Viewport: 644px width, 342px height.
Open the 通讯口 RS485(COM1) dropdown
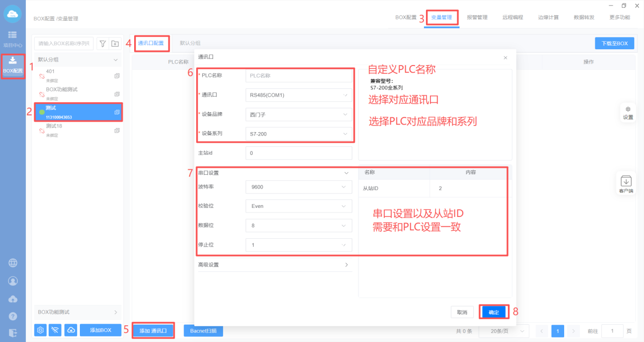[x=298, y=95]
